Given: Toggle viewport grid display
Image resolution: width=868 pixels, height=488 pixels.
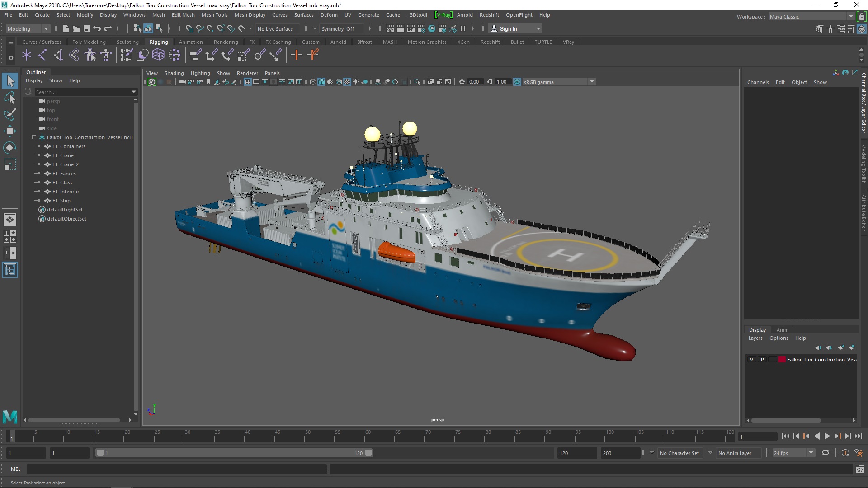Looking at the screenshot, I should [x=248, y=82].
